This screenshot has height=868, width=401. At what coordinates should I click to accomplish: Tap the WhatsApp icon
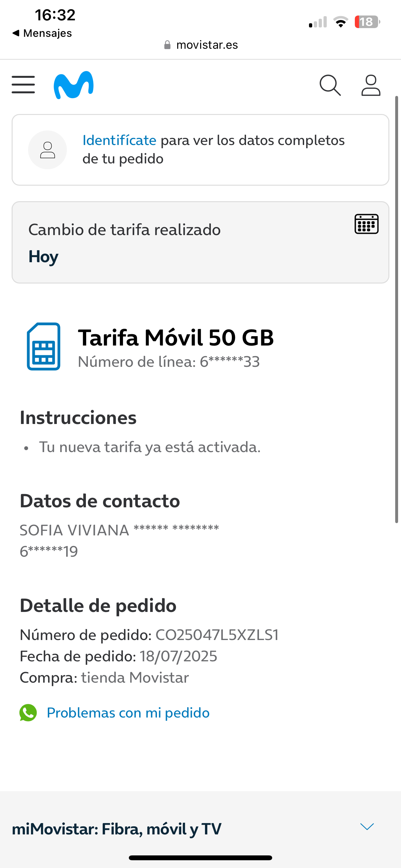pos(28,713)
